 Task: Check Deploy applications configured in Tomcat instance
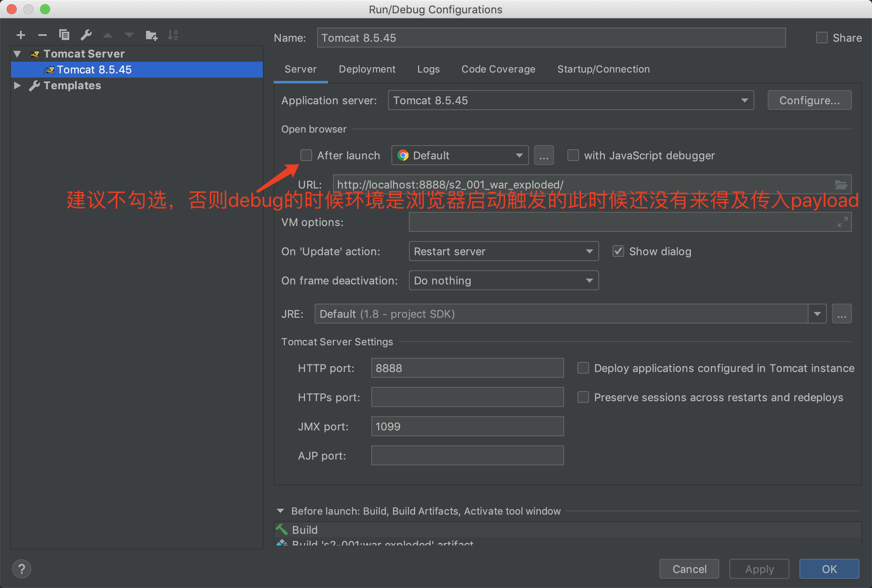(x=583, y=368)
